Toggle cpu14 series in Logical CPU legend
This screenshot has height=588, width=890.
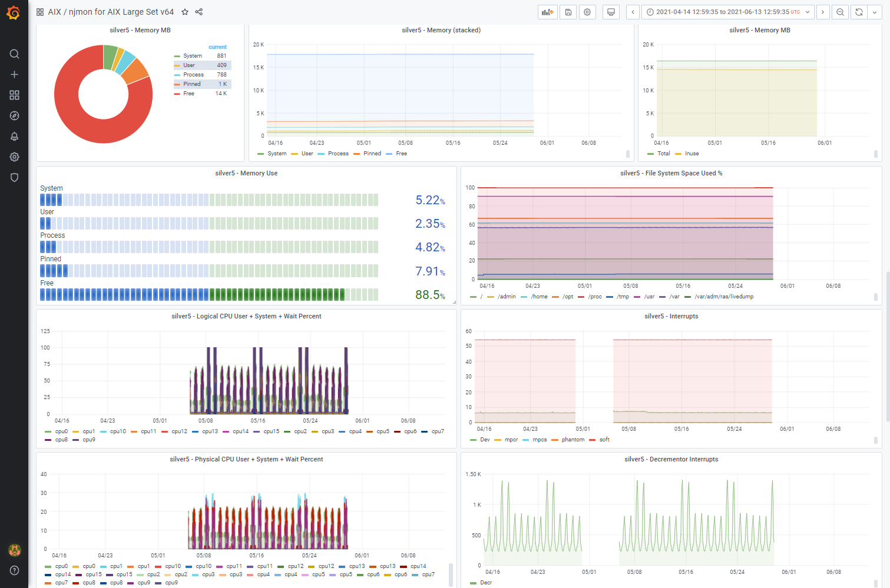(x=241, y=431)
